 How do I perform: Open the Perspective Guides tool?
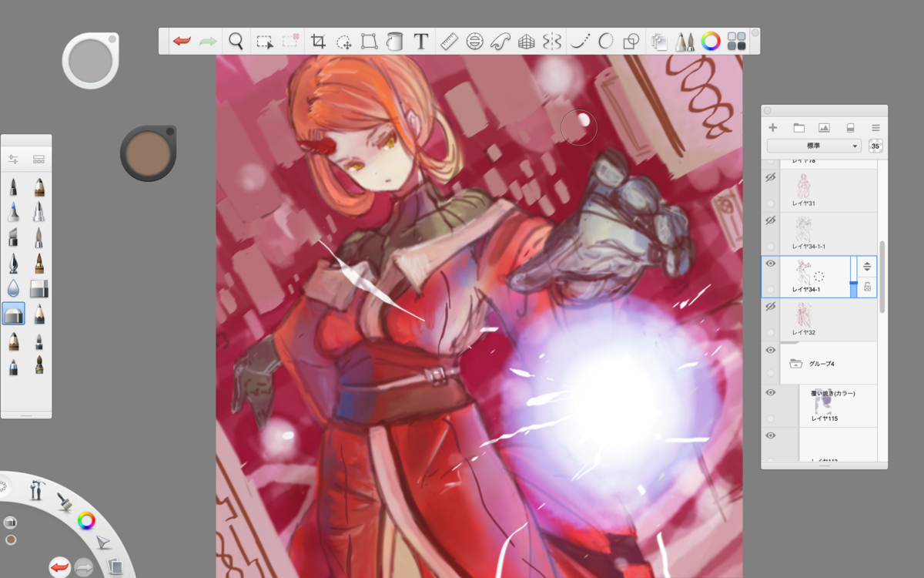(x=526, y=41)
